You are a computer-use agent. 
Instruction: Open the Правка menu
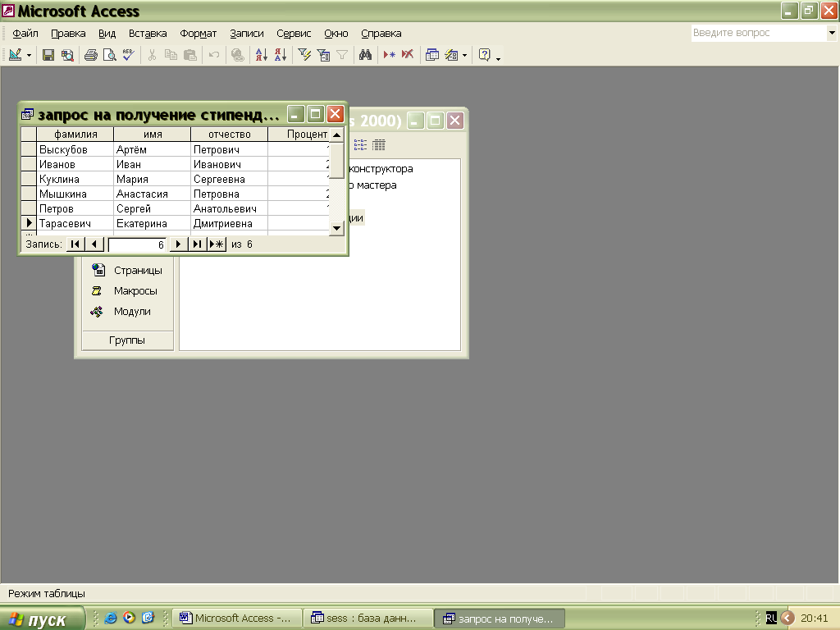68,33
